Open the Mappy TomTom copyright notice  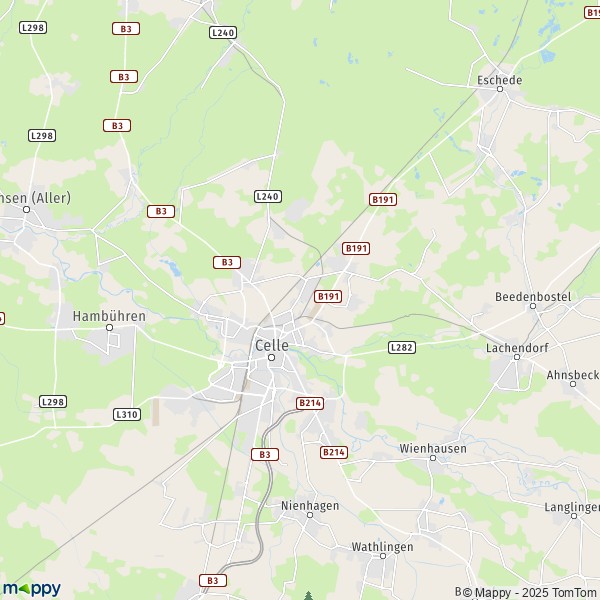[527, 593]
